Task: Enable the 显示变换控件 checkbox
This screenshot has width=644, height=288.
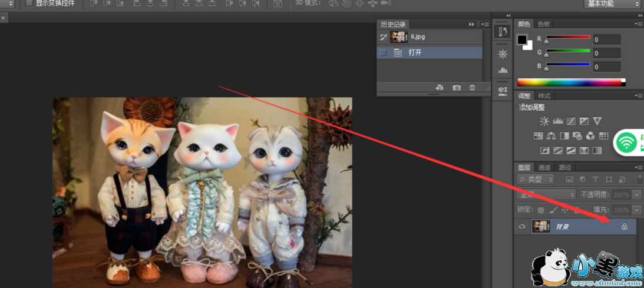Action: [29, 4]
